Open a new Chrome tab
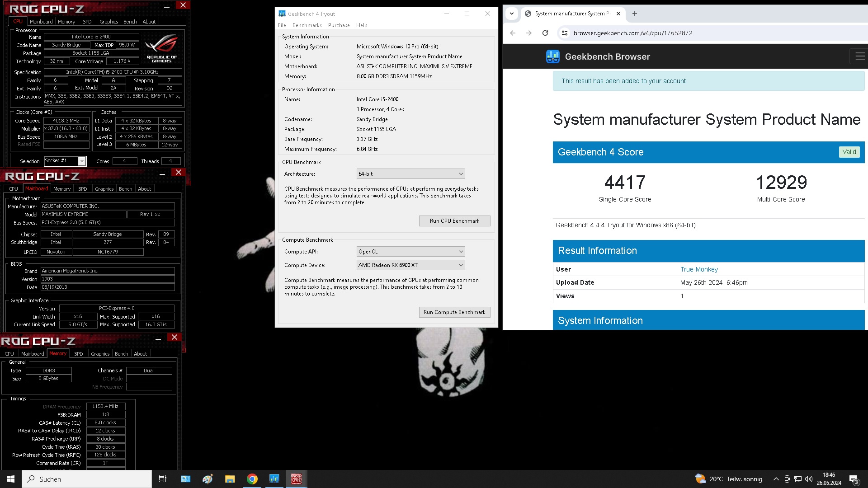Image resolution: width=868 pixels, height=488 pixels. (x=635, y=14)
